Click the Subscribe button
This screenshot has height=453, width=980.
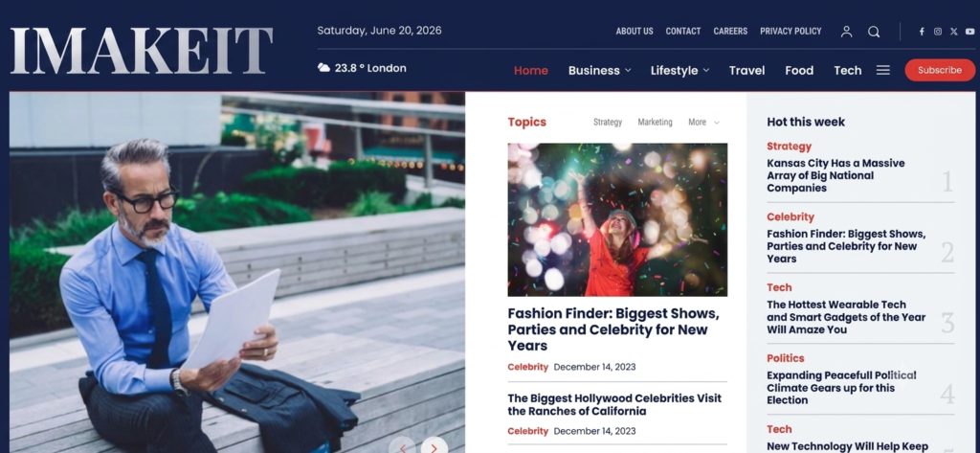[x=940, y=70]
